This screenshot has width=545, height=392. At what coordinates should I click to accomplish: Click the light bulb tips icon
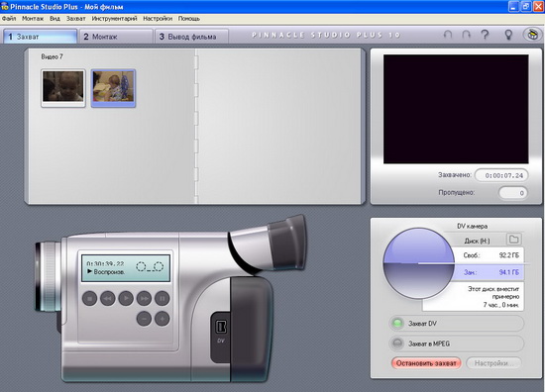(x=508, y=35)
